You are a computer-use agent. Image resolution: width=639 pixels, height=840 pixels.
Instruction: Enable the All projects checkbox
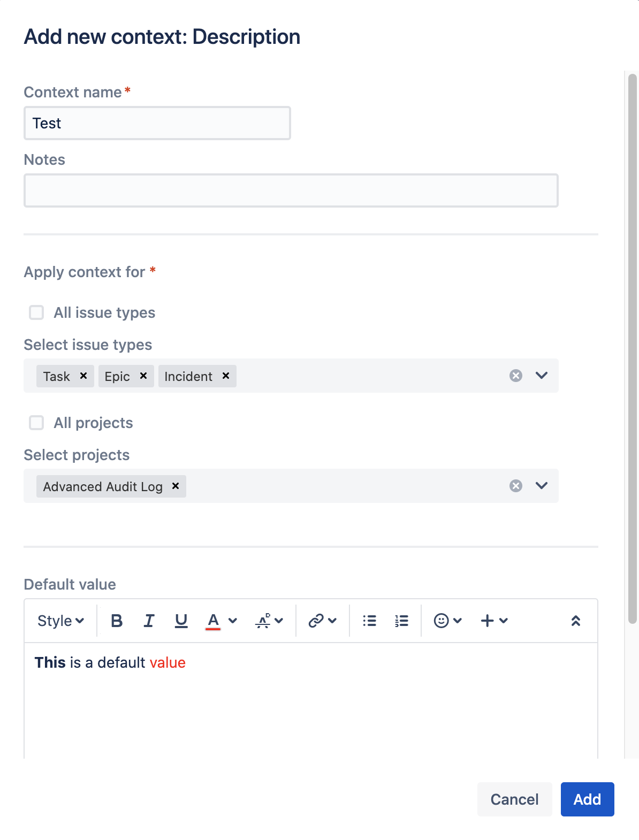36,423
